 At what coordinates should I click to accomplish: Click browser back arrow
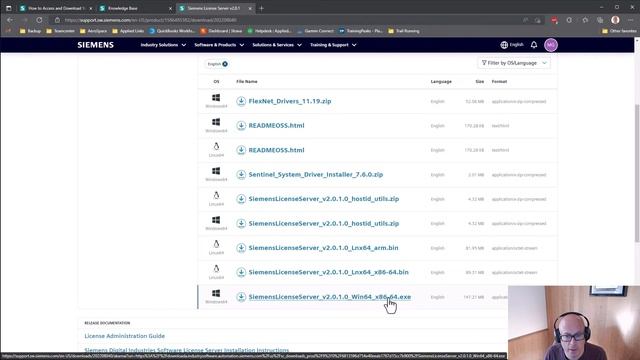pos(10,20)
